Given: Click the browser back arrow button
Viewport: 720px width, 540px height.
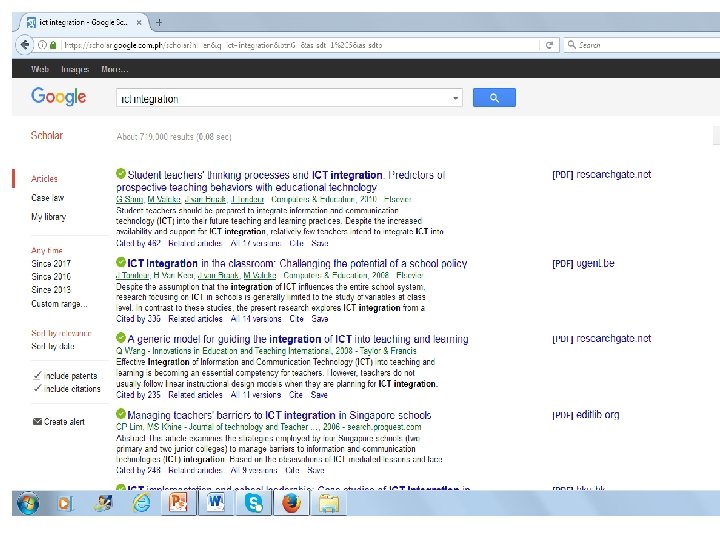Looking at the screenshot, I should click(x=25, y=45).
